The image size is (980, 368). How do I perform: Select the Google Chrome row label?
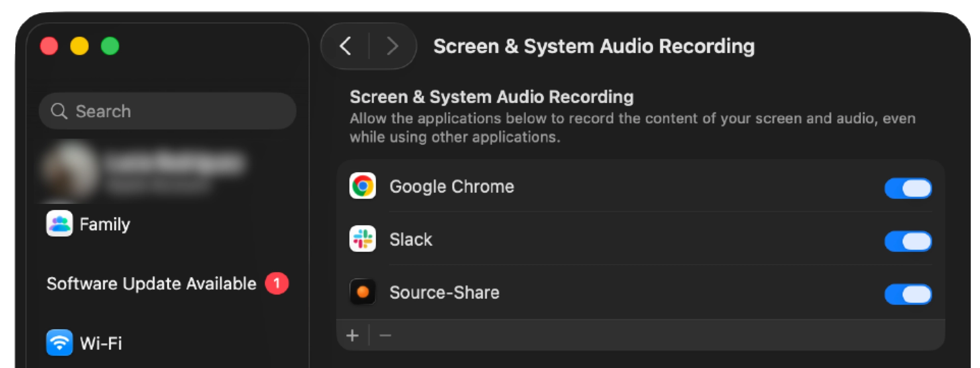point(452,187)
